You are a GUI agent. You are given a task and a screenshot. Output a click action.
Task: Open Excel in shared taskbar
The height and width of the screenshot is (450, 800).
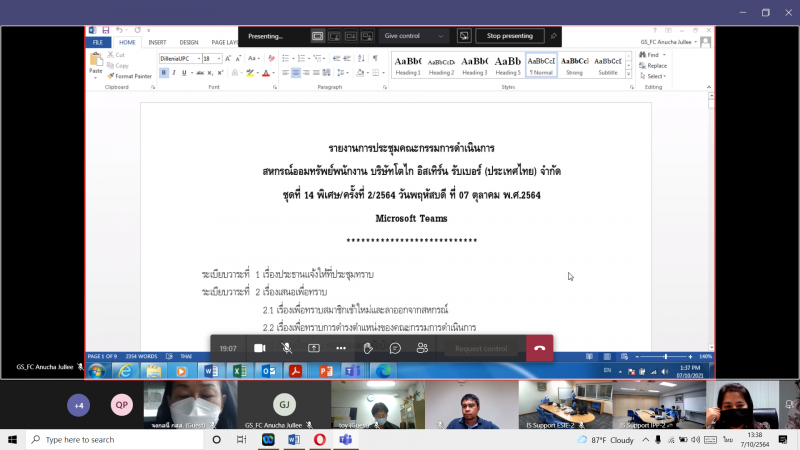pyautogui.click(x=240, y=371)
